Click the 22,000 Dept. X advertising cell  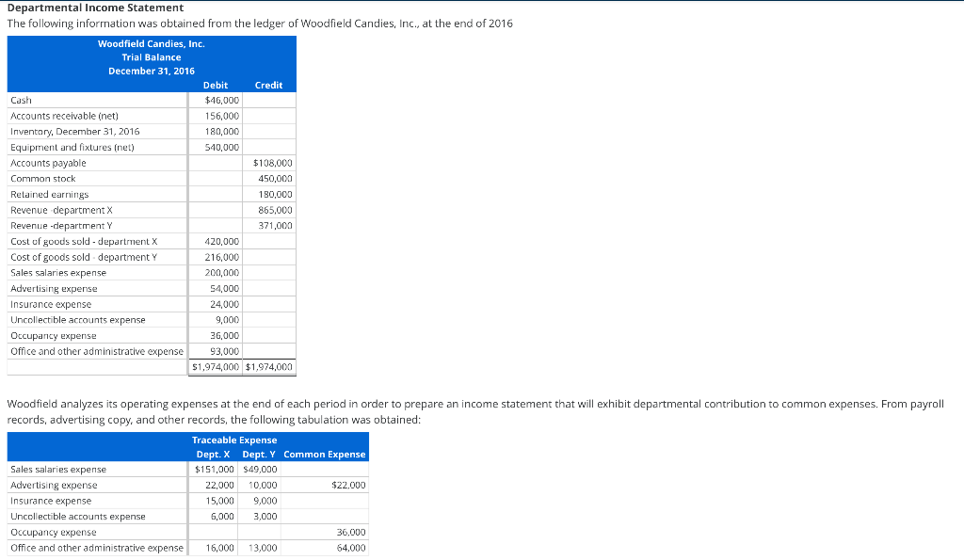click(219, 485)
